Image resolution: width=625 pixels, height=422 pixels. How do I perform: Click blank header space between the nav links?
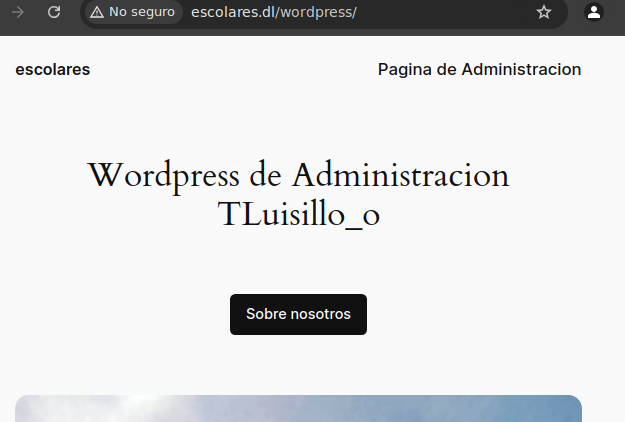point(230,69)
